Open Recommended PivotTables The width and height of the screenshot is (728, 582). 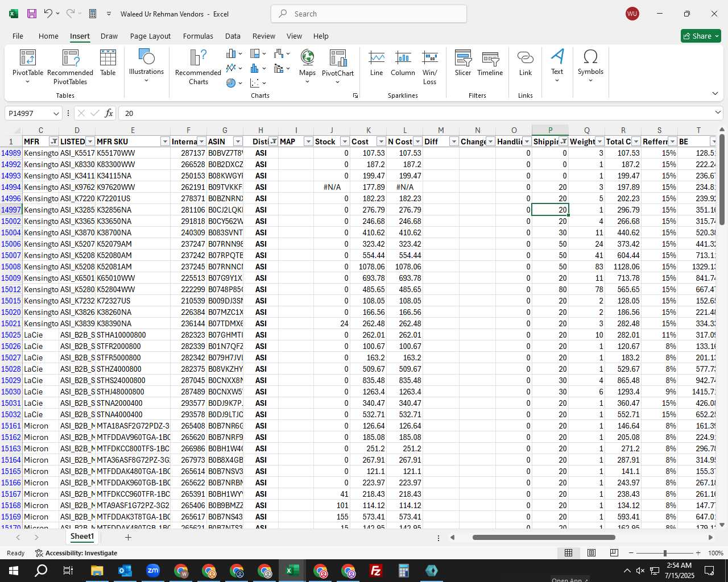(71, 67)
